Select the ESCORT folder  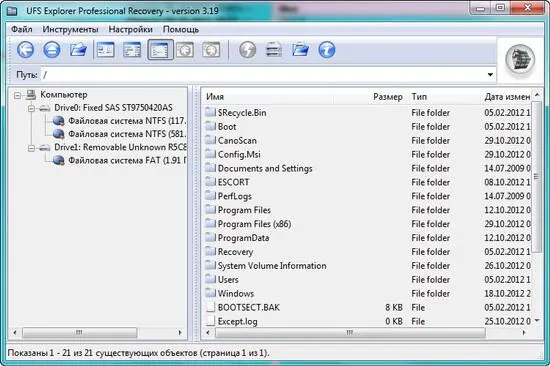point(233,182)
